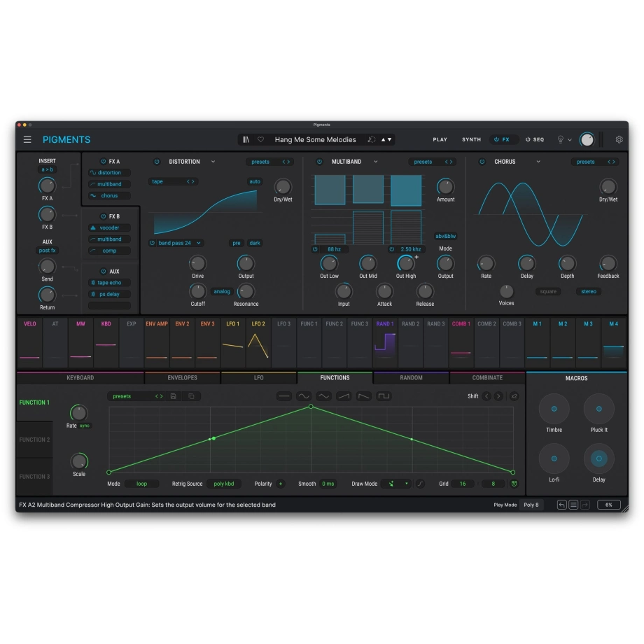
Task: Click the Timbre macro knob
Action: click(x=554, y=409)
